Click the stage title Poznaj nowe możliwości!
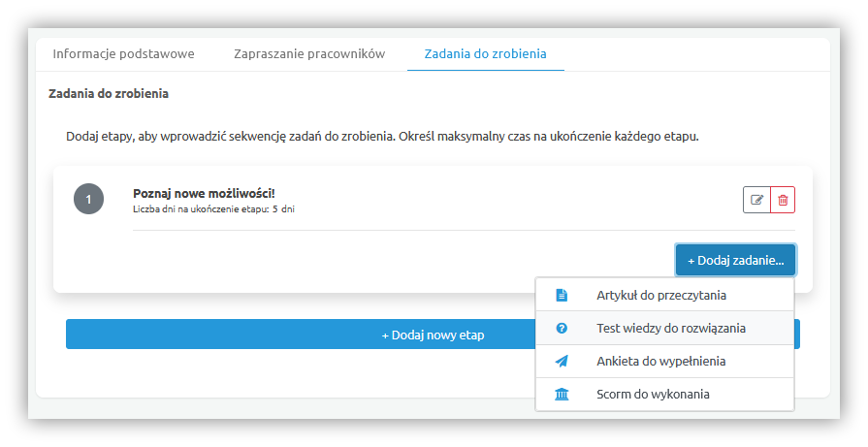868x447 pixels. pyautogui.click(x=204, y=193)
